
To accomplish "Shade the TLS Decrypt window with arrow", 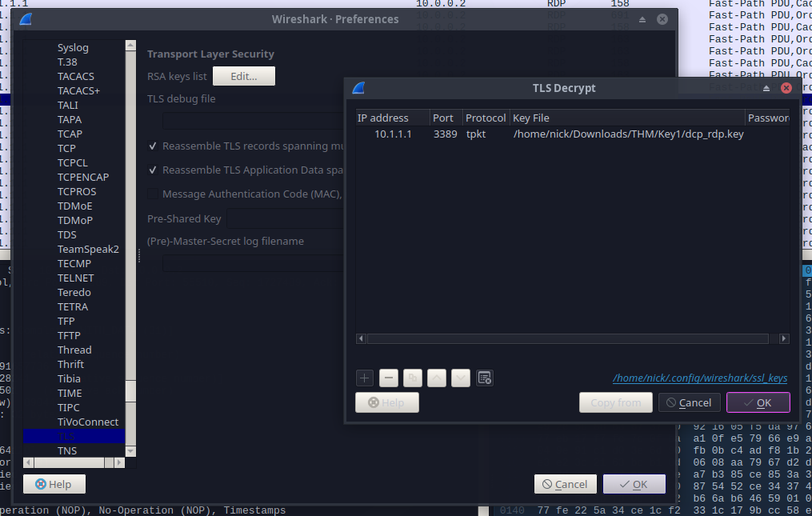I will [766, 89].
